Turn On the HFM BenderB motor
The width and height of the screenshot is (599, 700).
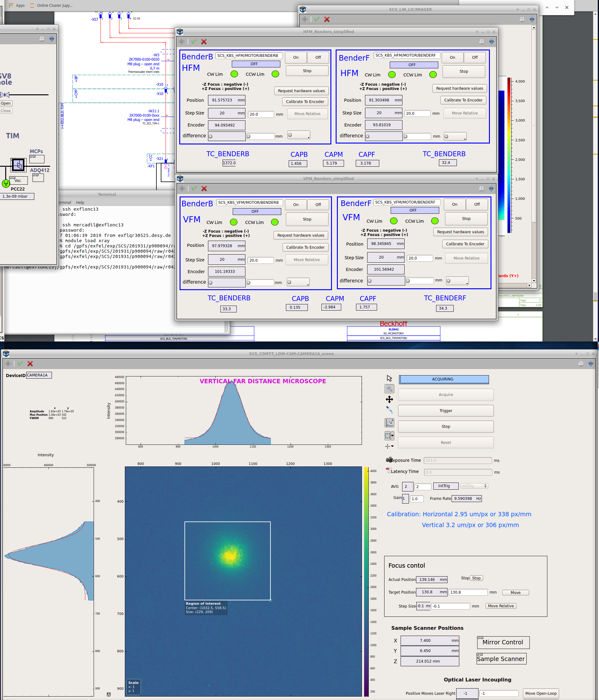click(x=296, y=58)
